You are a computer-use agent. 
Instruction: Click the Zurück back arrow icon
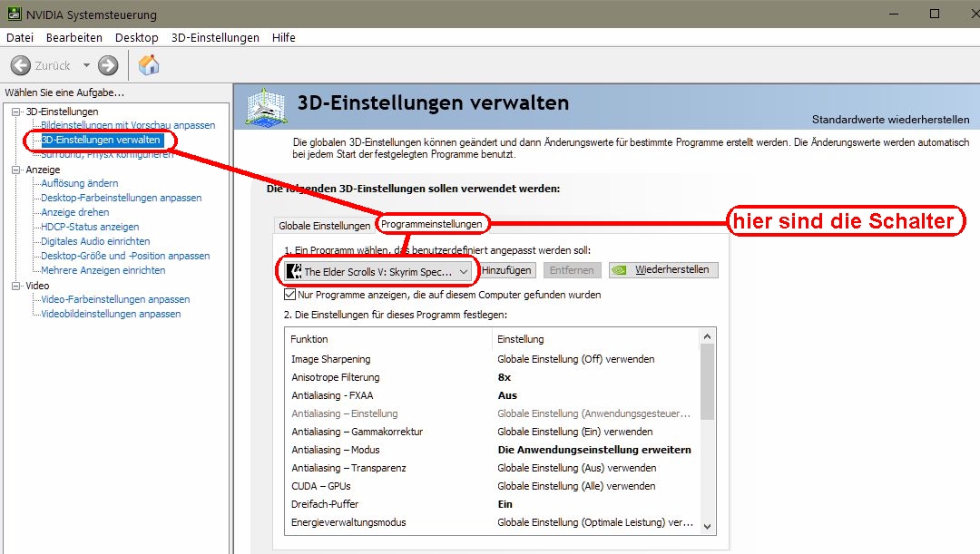(20, 65)
